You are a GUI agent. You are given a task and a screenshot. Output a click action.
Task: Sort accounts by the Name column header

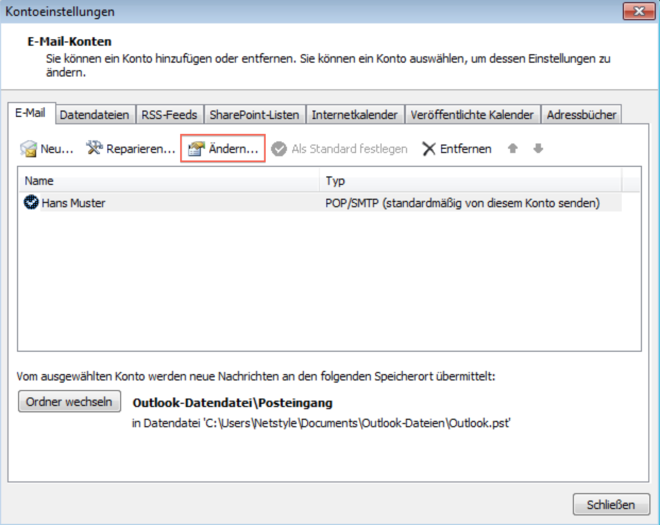pyautogui.click(x=168, y=181)
